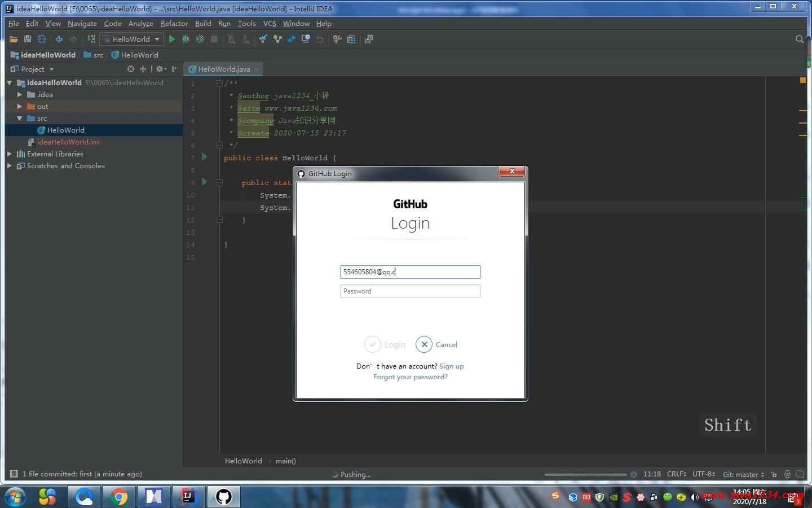Open the Windows Start button
This screenshot has height=508, width=812.
click(x=15, y=497)
